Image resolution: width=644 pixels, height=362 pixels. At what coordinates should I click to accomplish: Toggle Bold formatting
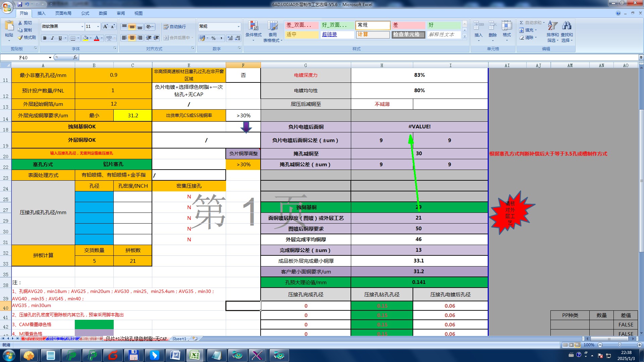[x=45, y=38]
